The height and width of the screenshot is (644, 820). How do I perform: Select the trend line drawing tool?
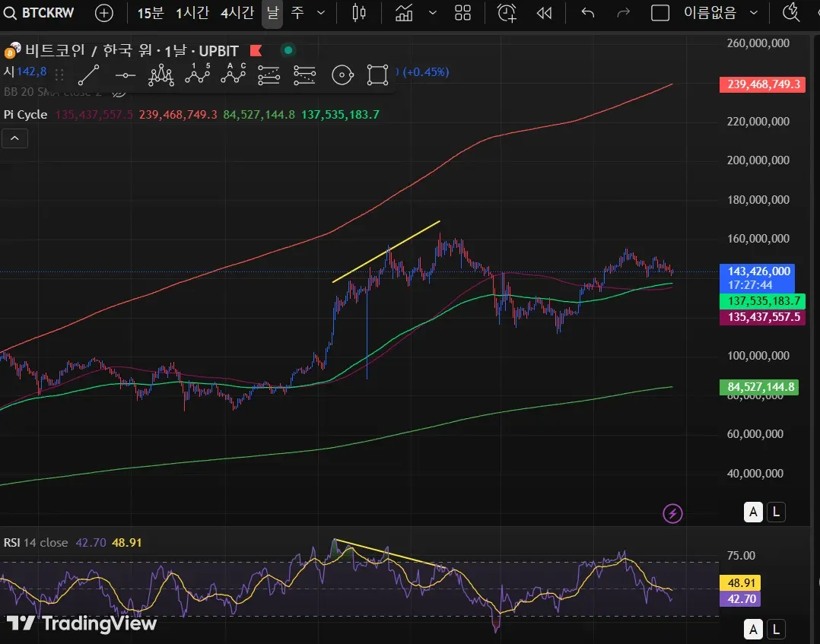point(88,75)
